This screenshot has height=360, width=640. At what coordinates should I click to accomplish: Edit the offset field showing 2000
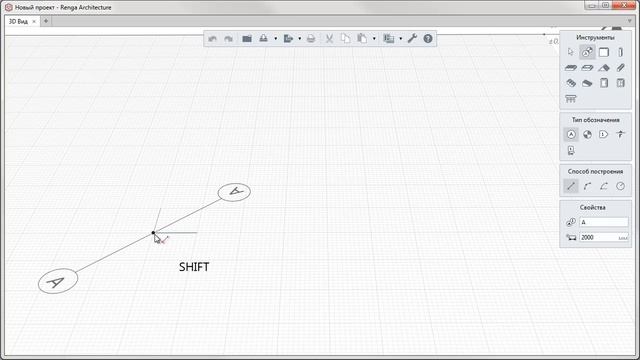click(x=604, y=238)
